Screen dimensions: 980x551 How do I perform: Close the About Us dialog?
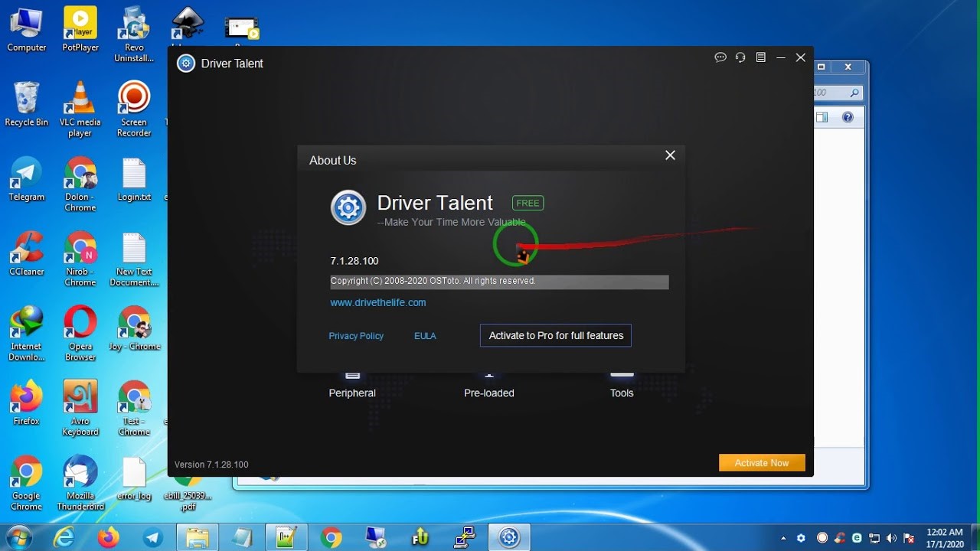tap(670, 155)
